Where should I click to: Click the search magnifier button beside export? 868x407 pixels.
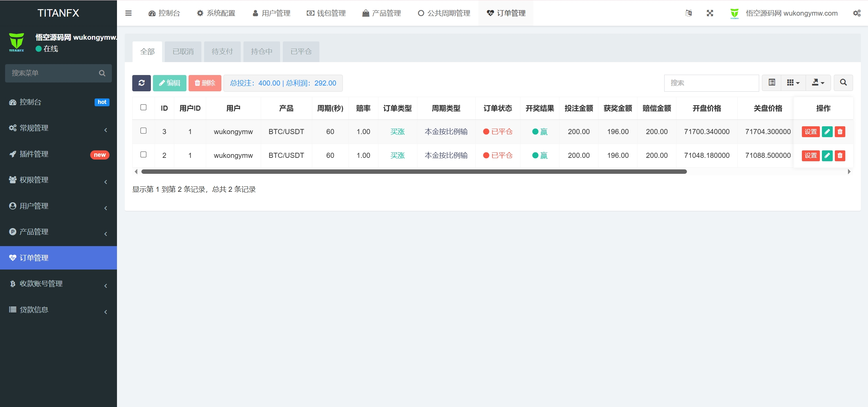tap(843, 82)
